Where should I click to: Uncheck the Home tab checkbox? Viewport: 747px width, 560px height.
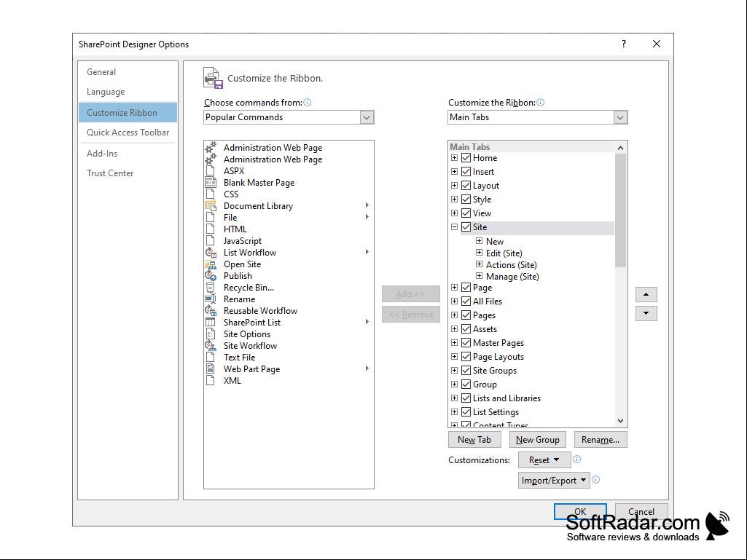[x=466, y=157]
